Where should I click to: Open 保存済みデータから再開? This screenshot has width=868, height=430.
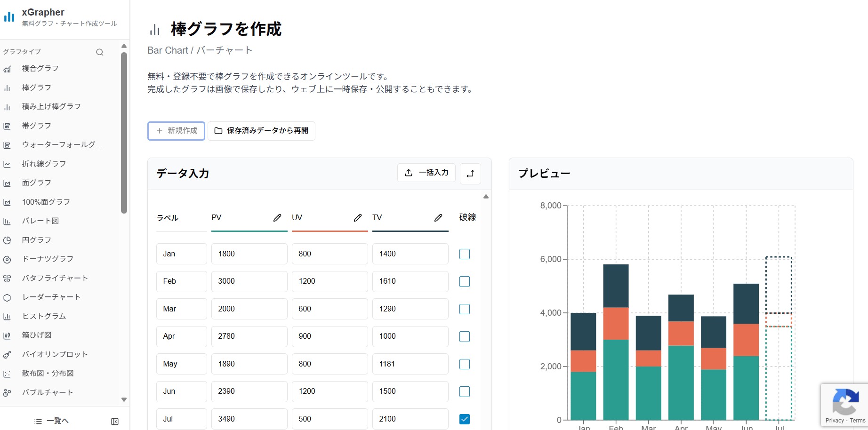(x=261, y=131)
